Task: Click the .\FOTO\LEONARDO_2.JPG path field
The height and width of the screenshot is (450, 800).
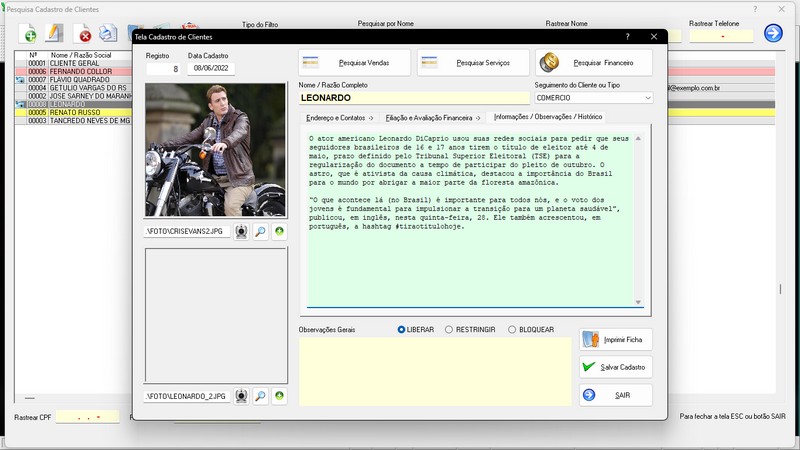Action: (187, 396)
